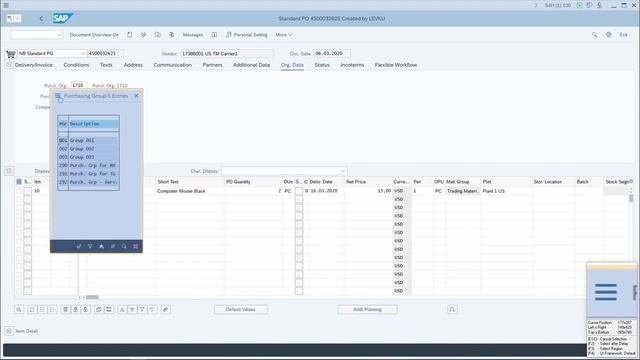Click the set filter icon in item toolbar
The width and height of the screenshot is (640, 360).
click(x=142, y=309)
